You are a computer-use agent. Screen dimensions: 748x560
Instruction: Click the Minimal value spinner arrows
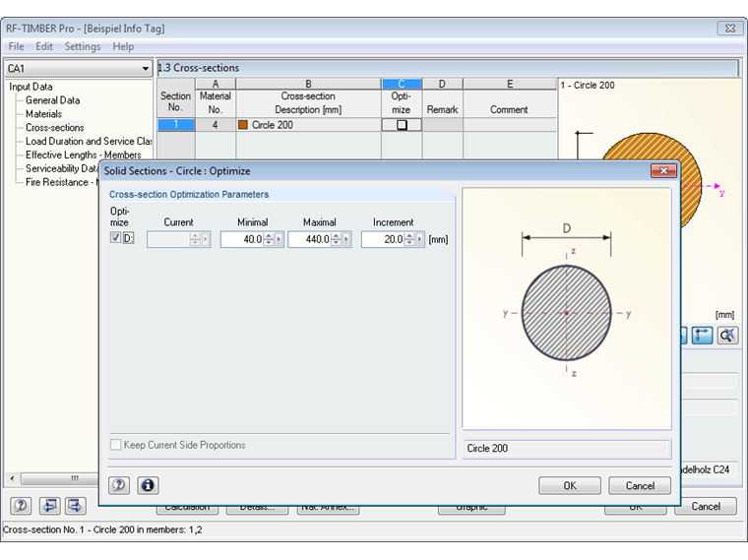pyautogui.click(x=269, y=239)
